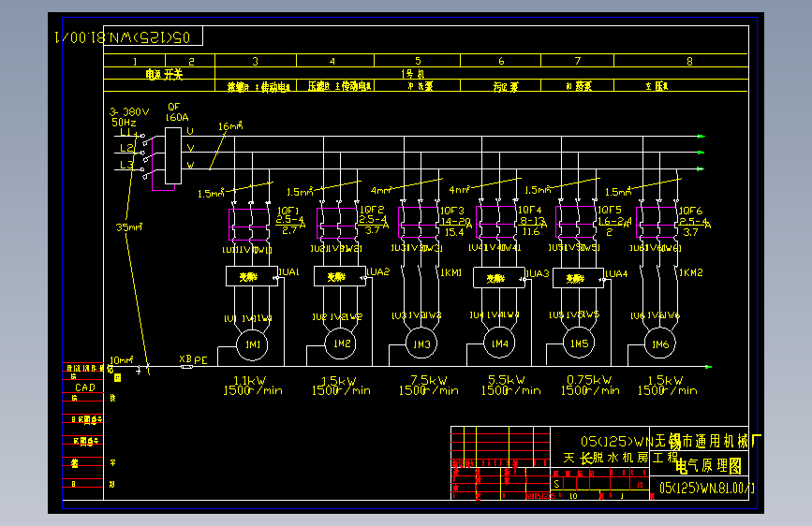Select the 1500r/min text under 1M3
The height and width of the screenshot is (526, 812).
pyautogui.click(x=429, y=390)
